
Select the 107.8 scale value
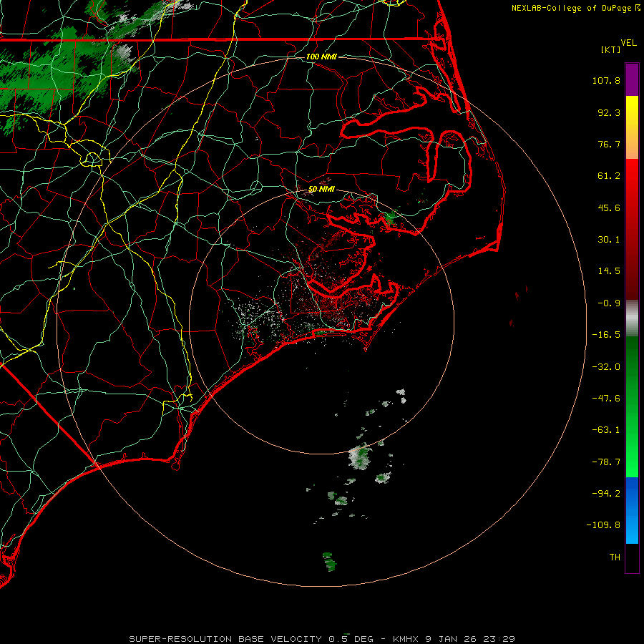point(606,80)
